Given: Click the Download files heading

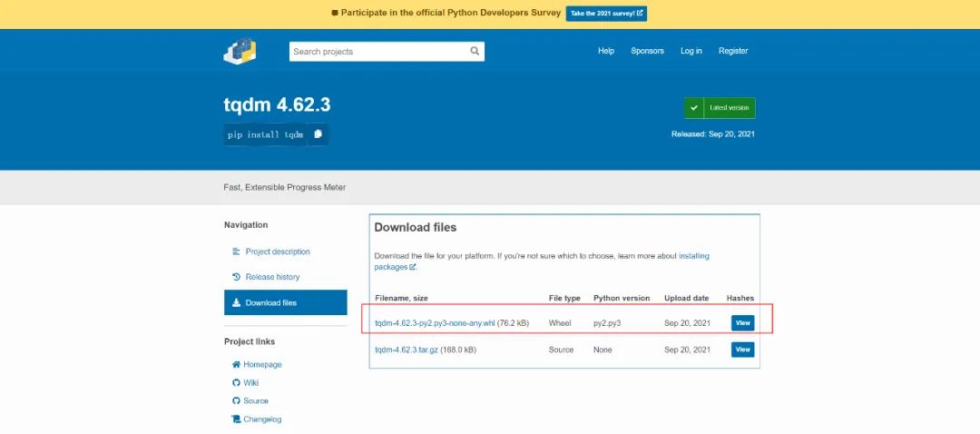Looking at the screenshot, I should coord(416,228).
